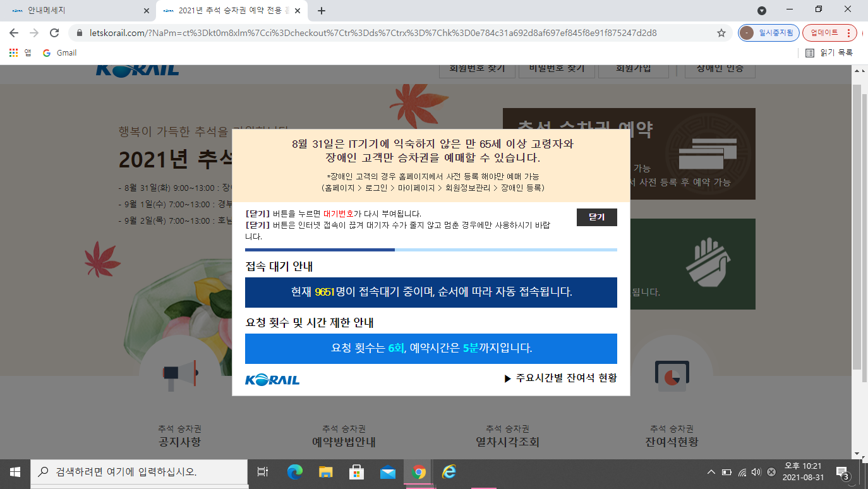Click the KORAIL logo on the page header
The image size is (868, 489).
138,69
